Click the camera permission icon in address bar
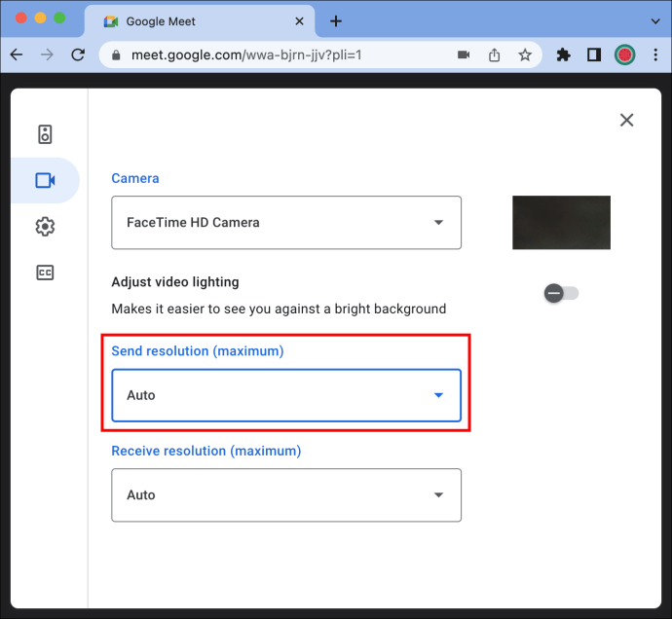Image resolution: width=672 pixels, height=619 pixels. (x=464, y=55)
